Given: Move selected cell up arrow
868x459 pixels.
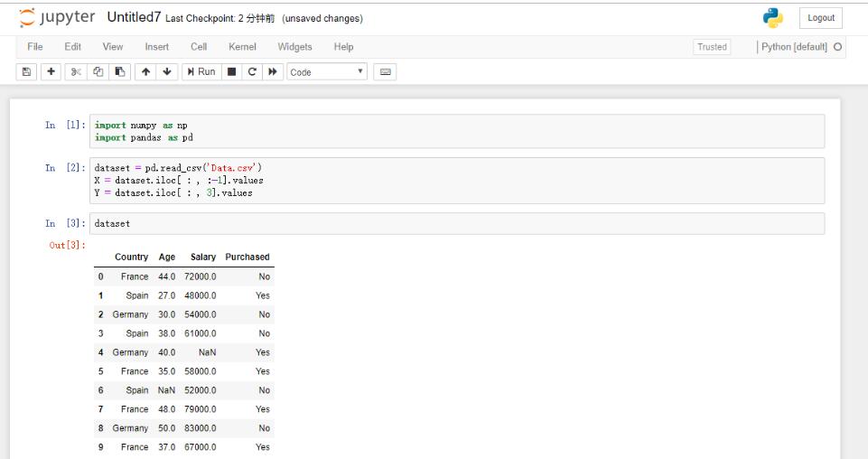Looking at the screenshot, I should tap(145, 72).
